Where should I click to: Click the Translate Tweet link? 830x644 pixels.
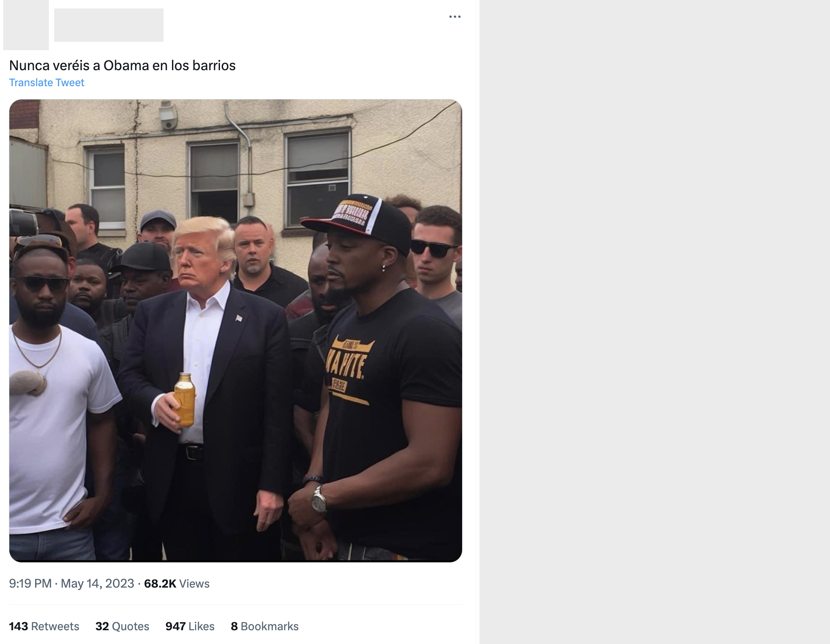[x=47, y=83]
